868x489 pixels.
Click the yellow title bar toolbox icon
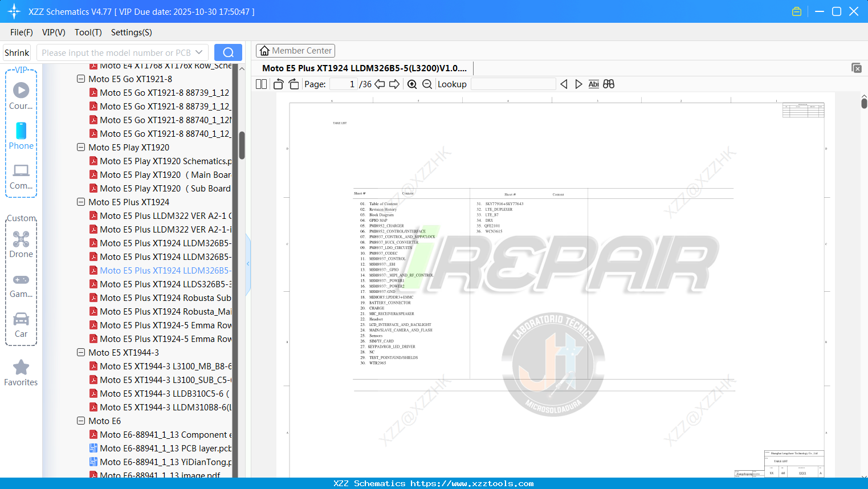click(797, 11)
